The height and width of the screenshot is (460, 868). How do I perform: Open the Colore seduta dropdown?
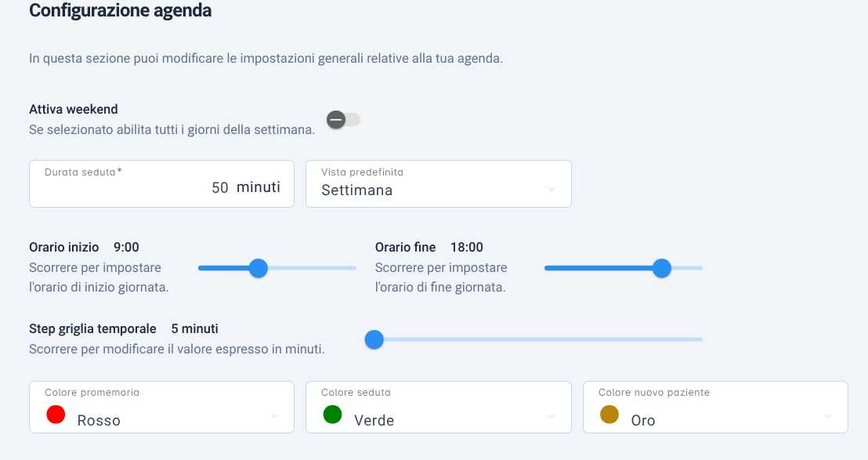439,407
